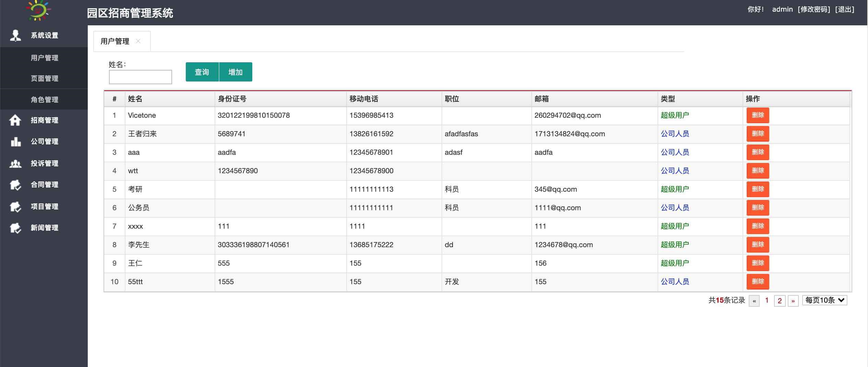The width and height of the screenshot is (868, 367).
Task: Click the « previous page arrow
Action: click(x=754, y=301)
